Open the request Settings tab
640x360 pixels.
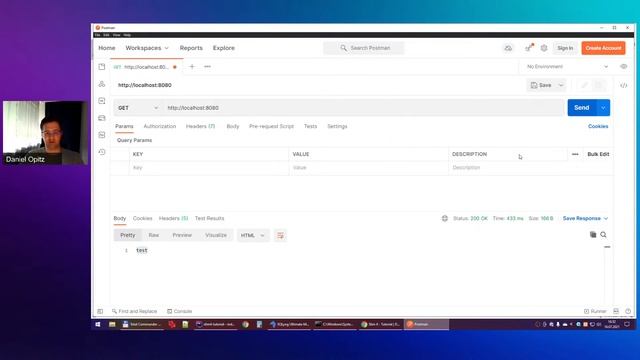pyautogui.click(x=337, y=127)
